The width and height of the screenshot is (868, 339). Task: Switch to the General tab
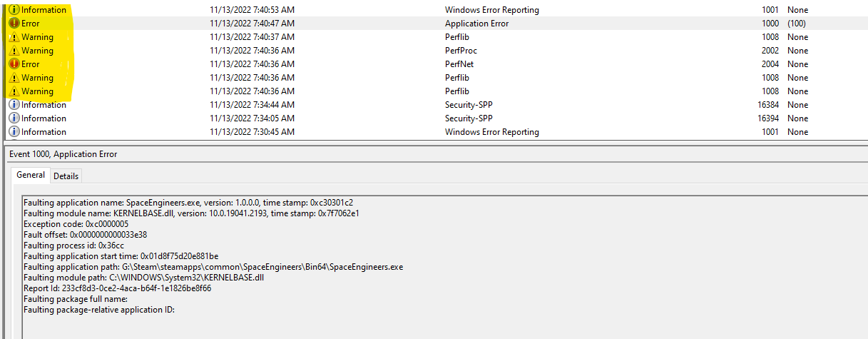(31, 175)
